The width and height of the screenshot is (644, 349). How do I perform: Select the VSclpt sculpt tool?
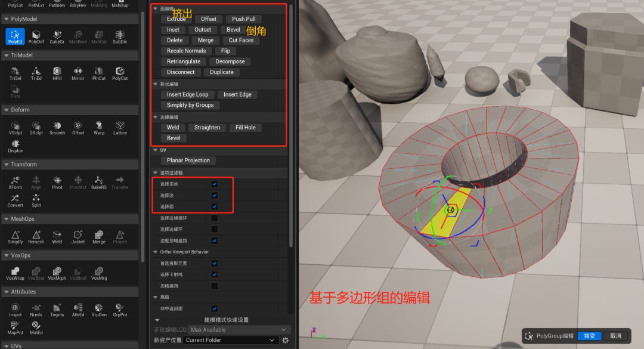coord(15,128)
